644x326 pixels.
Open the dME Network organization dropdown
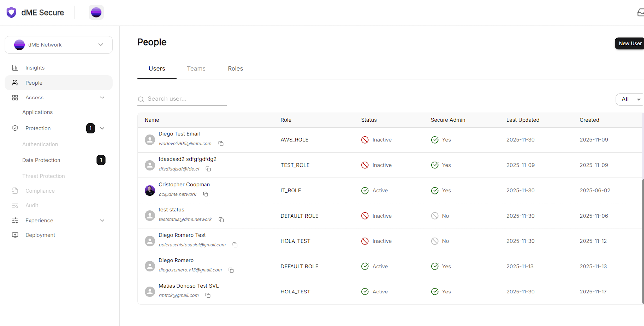(59, 45)
